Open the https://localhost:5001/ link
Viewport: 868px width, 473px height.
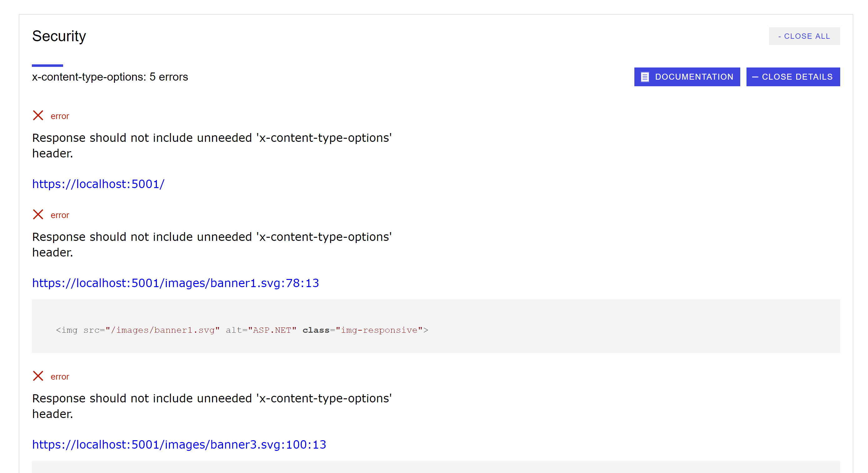(98, 184)
